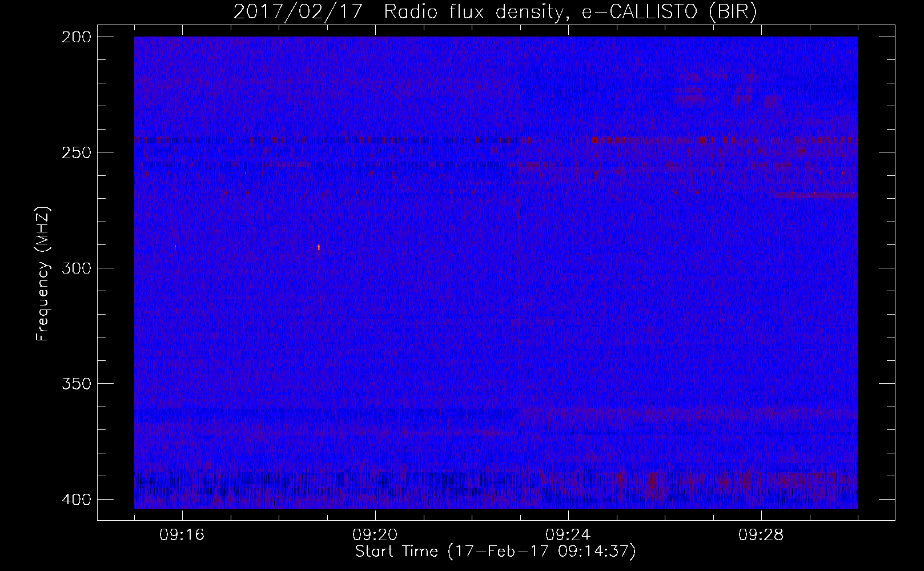Click the 300 frequency tick label

(x=75, y=268)
